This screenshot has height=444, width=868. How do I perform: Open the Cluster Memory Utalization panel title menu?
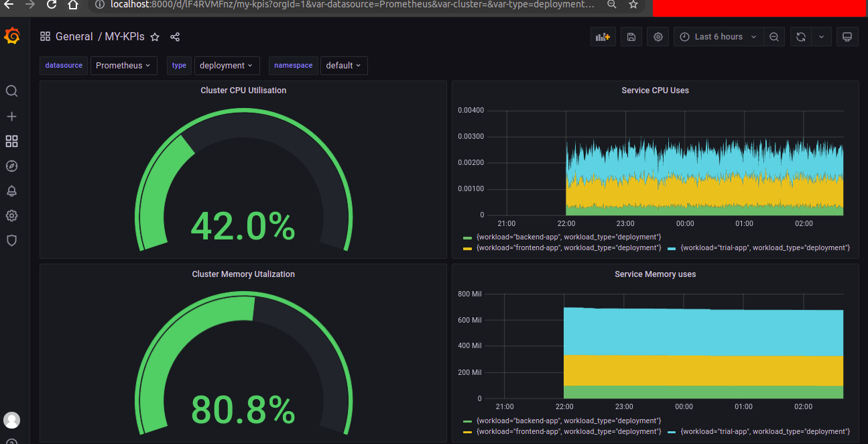(243, 274)
